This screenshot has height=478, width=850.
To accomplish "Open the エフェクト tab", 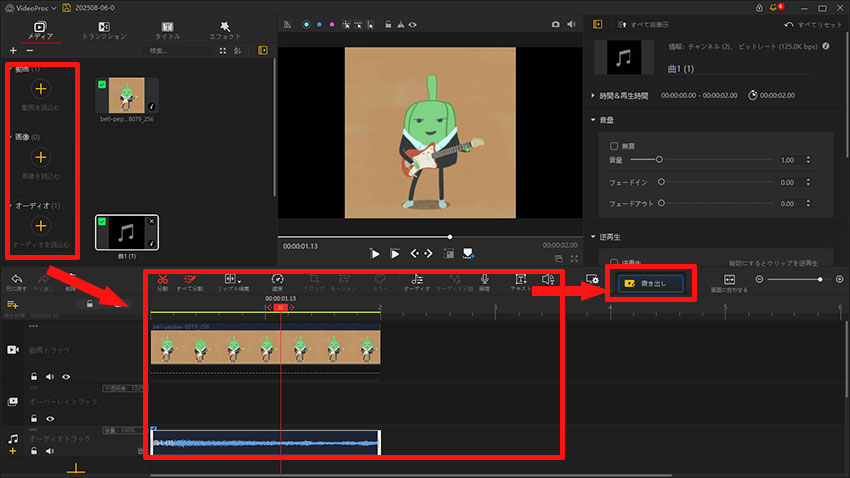I will coord(224,30).
